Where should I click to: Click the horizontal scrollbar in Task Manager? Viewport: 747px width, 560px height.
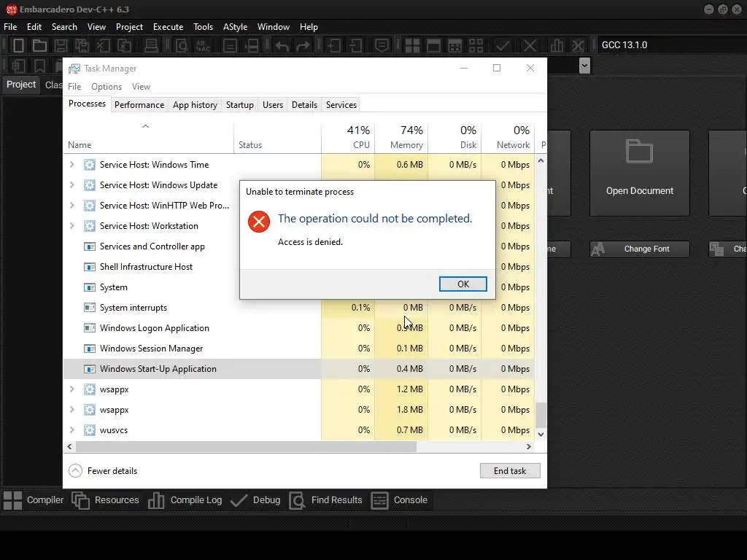point(246,447)
